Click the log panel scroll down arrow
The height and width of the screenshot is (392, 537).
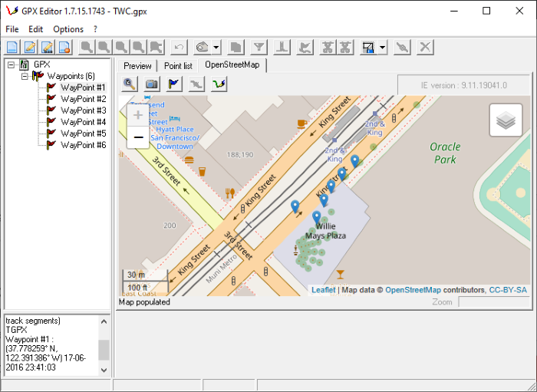coord(104,370)
